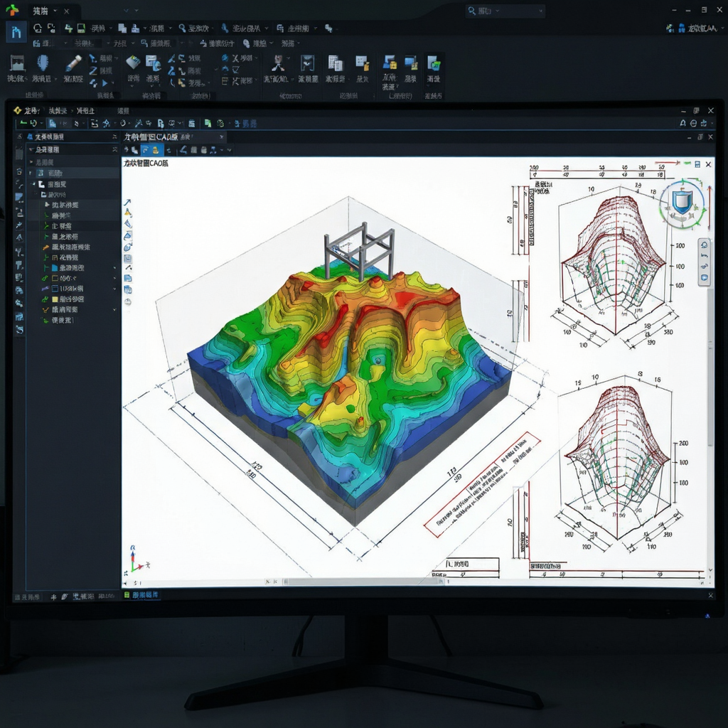Viewport: 728px width, 728px height.
Task: Toggle the pin icon on the top panel header
Action: (x=114, y=137)
